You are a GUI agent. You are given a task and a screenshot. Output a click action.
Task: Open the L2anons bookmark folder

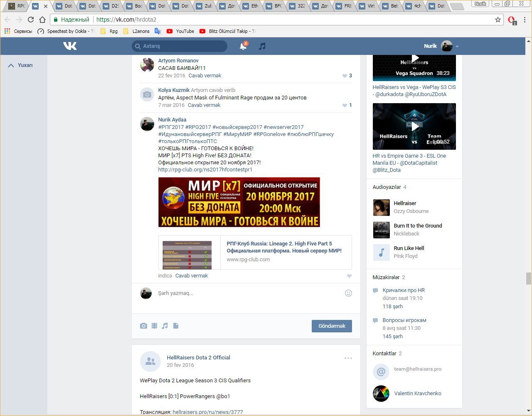click(137, 31)
